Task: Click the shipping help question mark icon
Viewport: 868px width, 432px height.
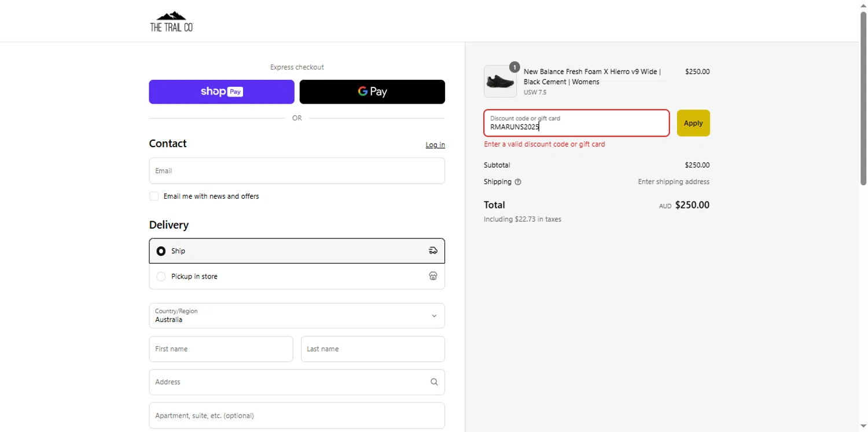Action: pos(518,182)
